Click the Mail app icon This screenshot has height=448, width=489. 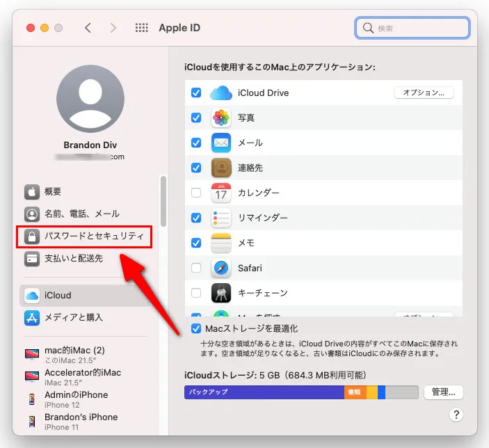coord(221,143)
